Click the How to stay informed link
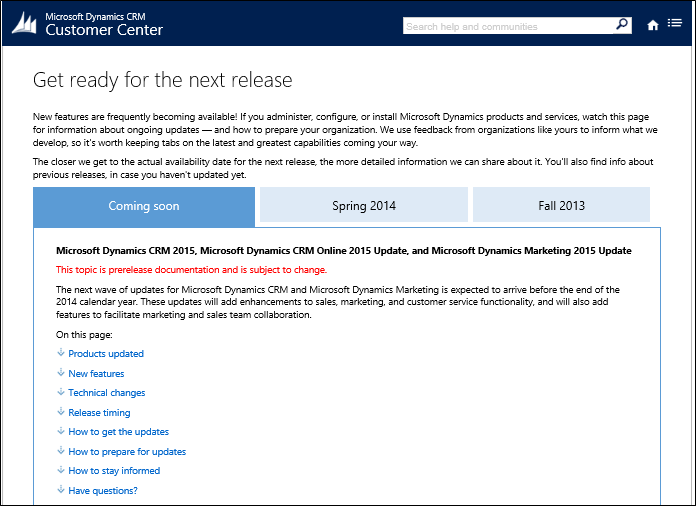Viewport: 696px width, 506px height. pyautogui.click(x=114, y=471)
